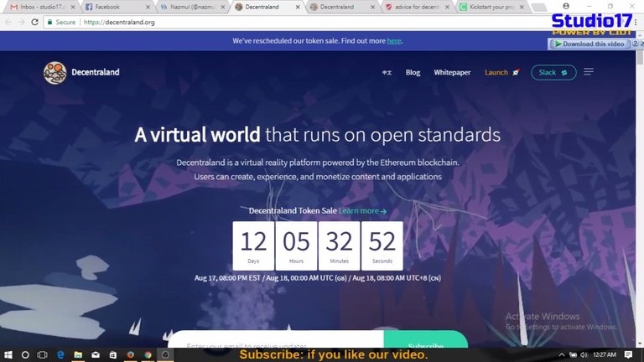This screenshot has width=644, height=362.
Task: Close the active Decentraland tab
Action: 298,7
